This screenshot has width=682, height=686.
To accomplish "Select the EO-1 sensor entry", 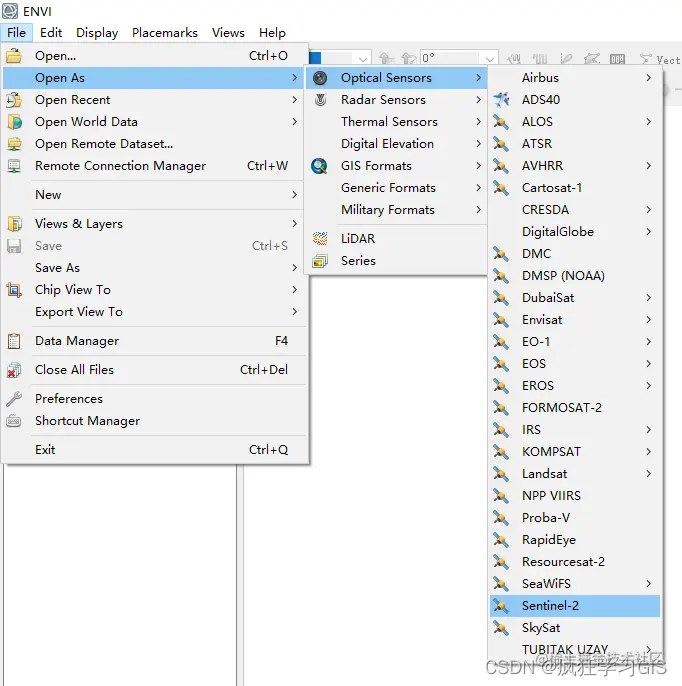I will click(575, 342).
